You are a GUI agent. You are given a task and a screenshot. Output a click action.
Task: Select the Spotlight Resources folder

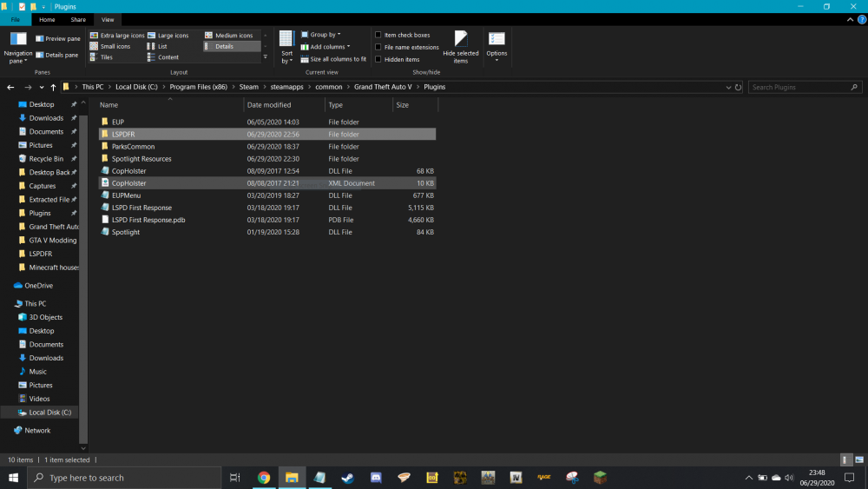coord(267,158)
